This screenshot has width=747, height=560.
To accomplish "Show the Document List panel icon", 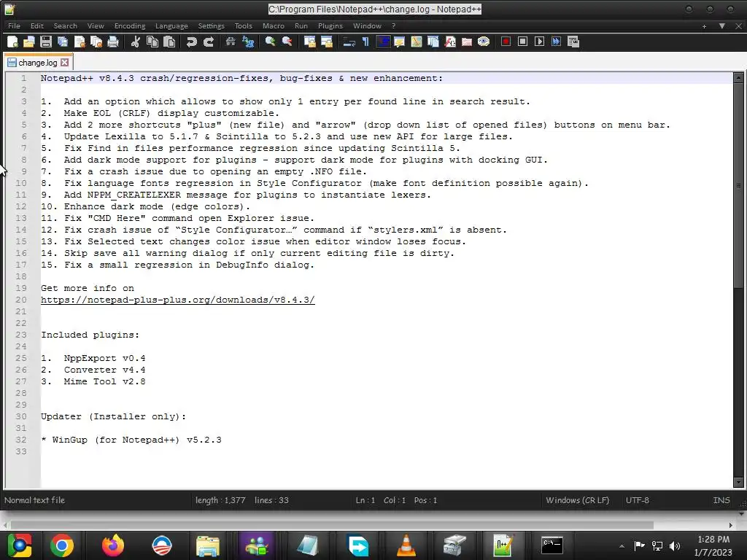I will pos(433,42).
